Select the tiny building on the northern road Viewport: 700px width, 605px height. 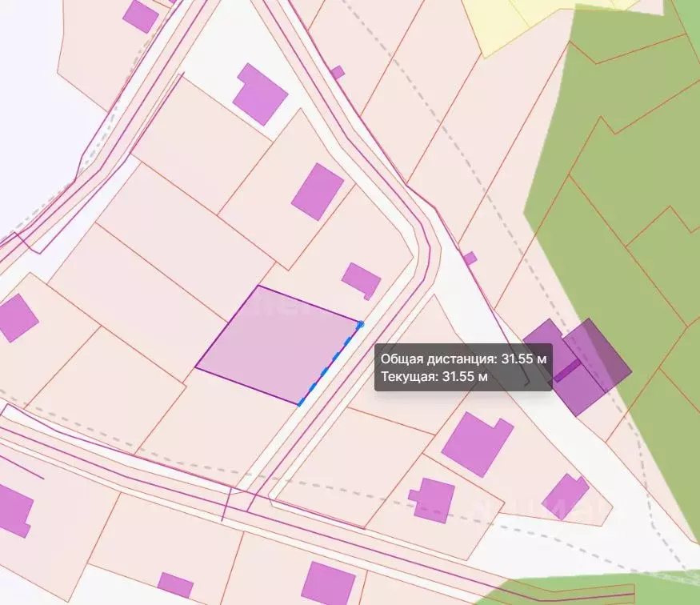(338, 72)
